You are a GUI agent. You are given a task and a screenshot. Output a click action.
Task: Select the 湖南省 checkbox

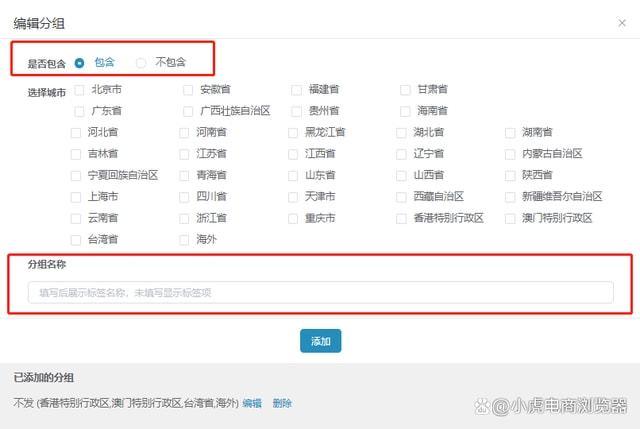(513, 132)
